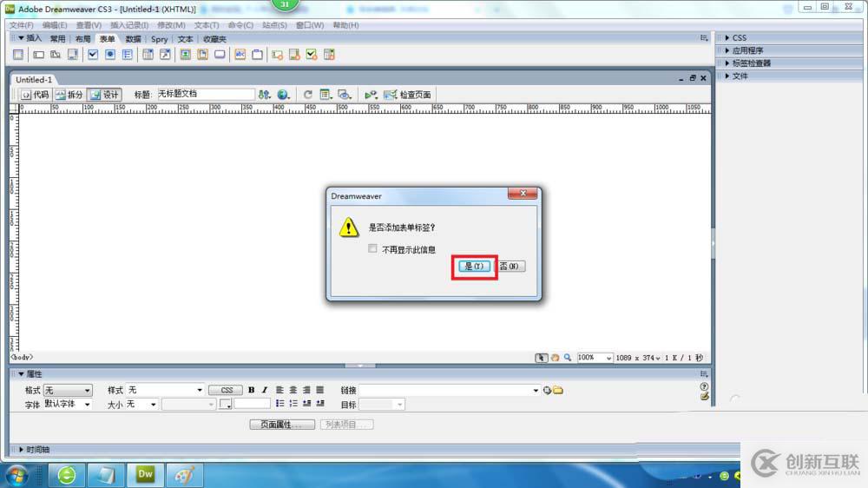Screen dimensions: 868x488
Task: Insert a Checkbox form element icon
Action: point(93,55)
